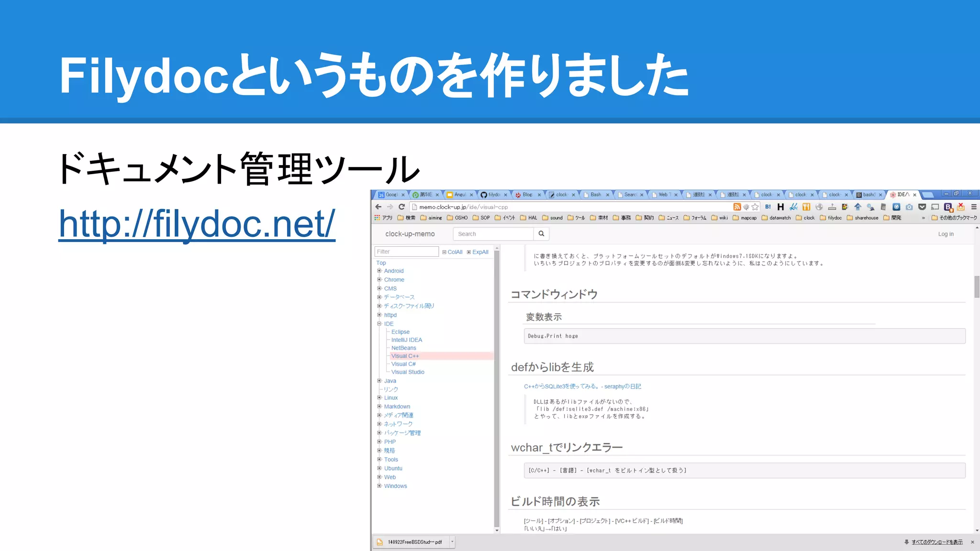The height and width of the screenshot is (551, 980).
Task: Expand the Linux tree node
Action: pyautogui.click(x=379, y=397)
